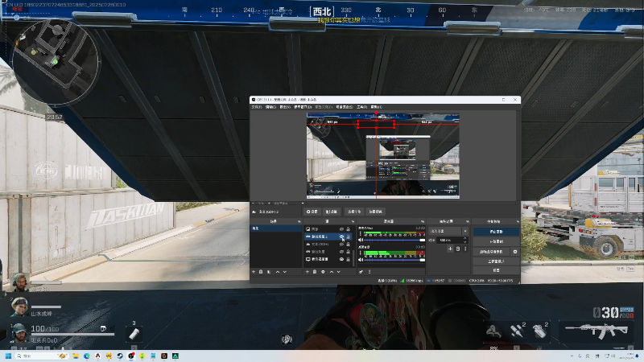Toggle lock on the highlighted source row
644x362 pixels.
pyautogui.click(x=349, y=237)
